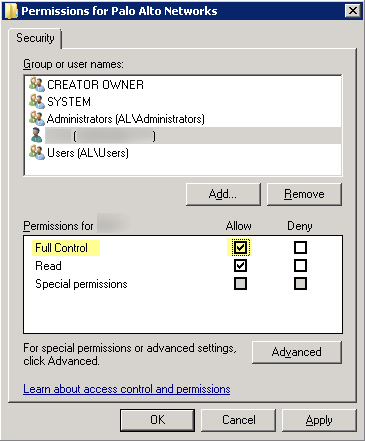Click the Remove button

point(304,194)
